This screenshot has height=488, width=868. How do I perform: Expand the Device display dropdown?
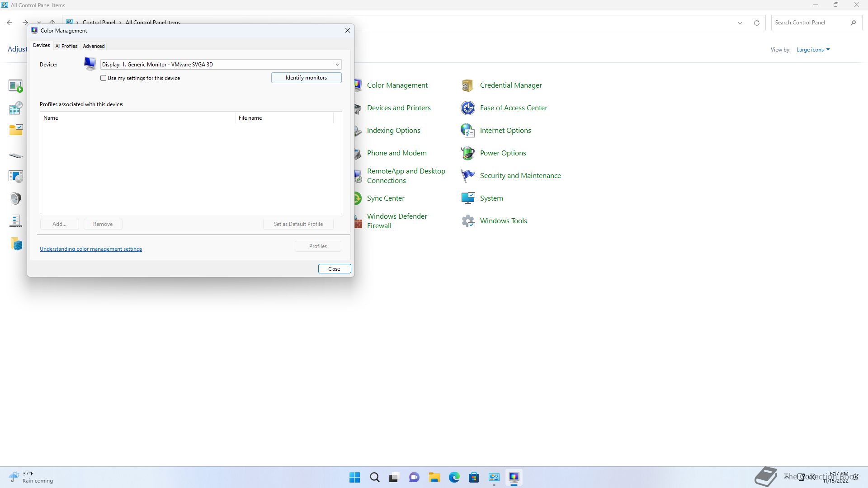point(337,65)
